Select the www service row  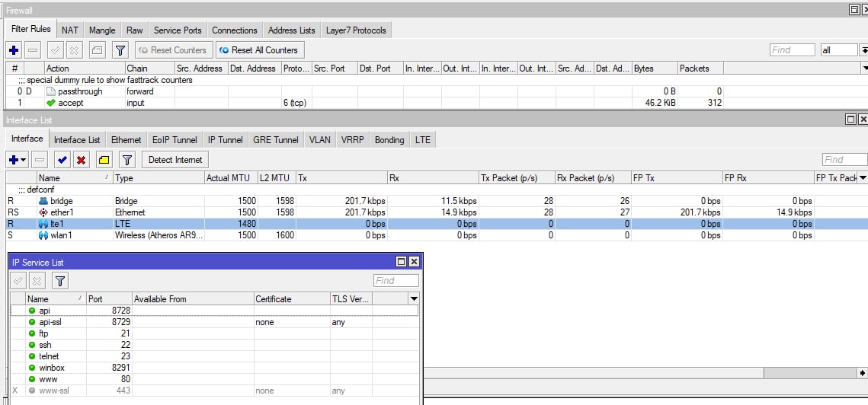click(x=215, y=379)
